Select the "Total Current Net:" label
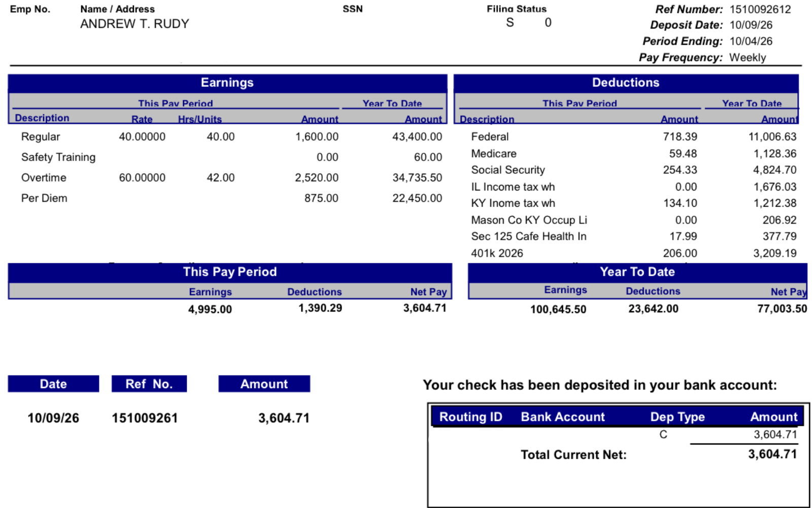The image size is (812, 508). (573, 455)
